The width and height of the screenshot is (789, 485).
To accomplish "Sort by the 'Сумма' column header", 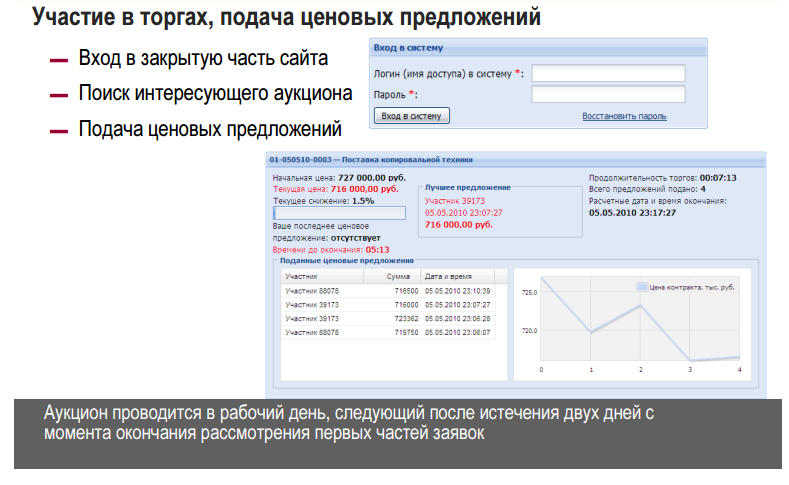I will [402, 276].
